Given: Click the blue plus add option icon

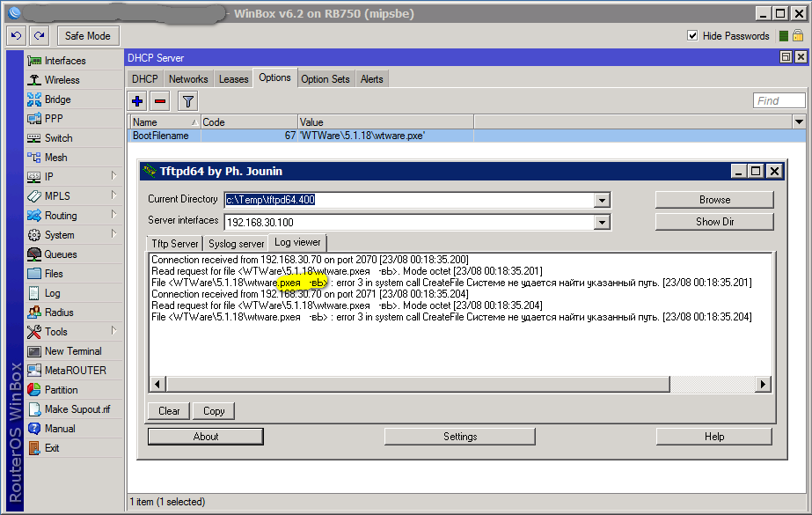Looking at the screenshot, I should click(137, 100).
